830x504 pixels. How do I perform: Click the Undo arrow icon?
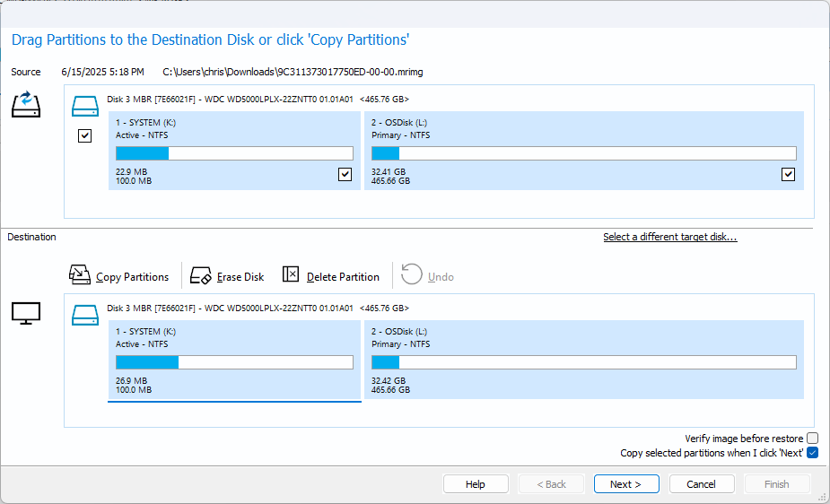coord(412,275)
